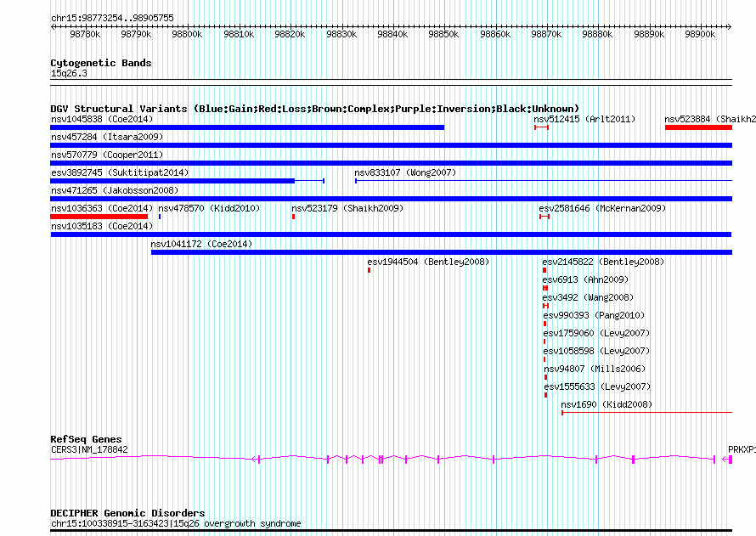Viewport: 756px width, 536px height.
Task: Open the esv1759060 (Levy2007) label
Action: point(596,333)
